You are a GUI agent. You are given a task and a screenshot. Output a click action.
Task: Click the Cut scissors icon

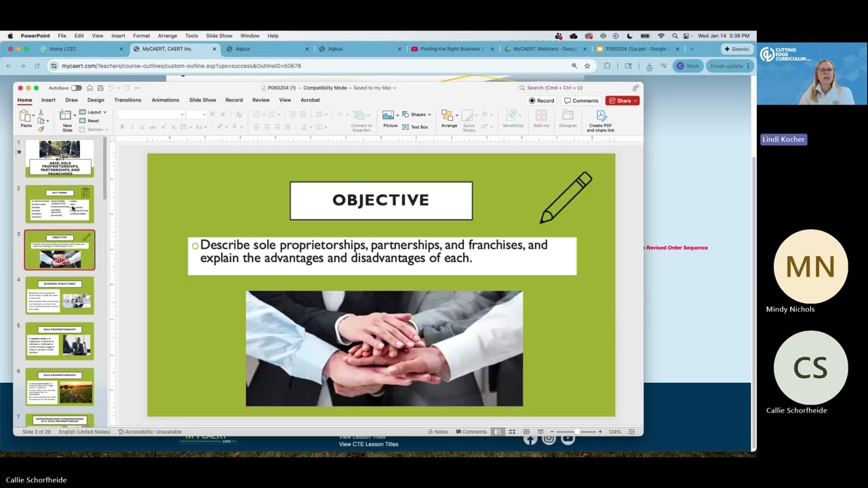pyautogui.click(x=41, y=113)
